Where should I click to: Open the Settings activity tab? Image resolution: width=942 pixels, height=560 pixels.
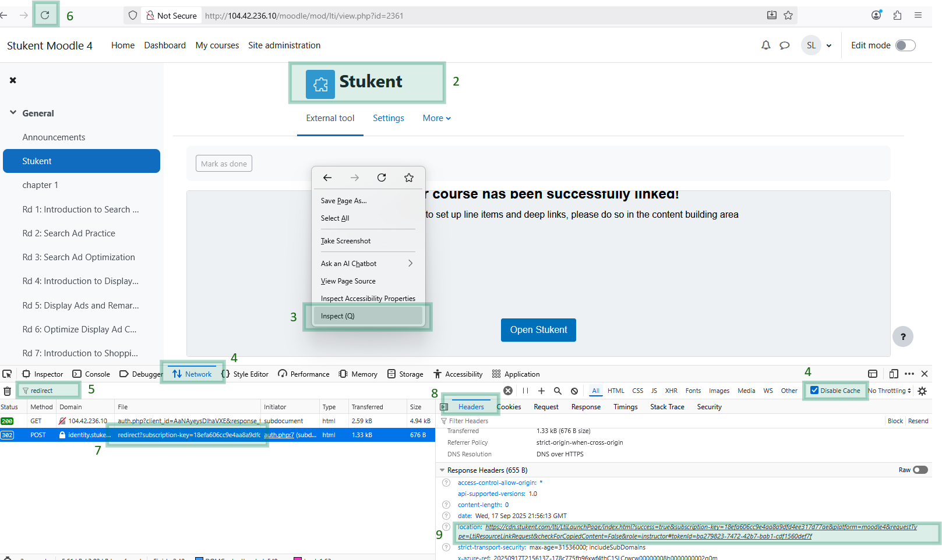(389, 118)
